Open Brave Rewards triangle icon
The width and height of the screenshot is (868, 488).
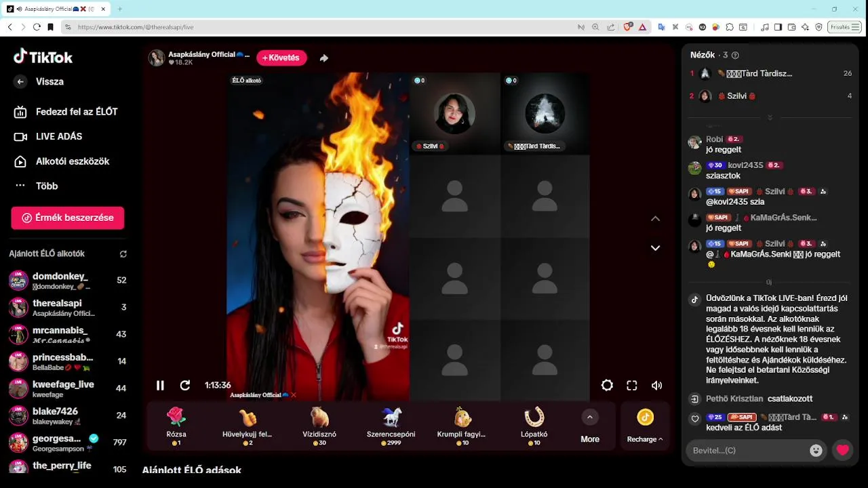click(642, 27)
